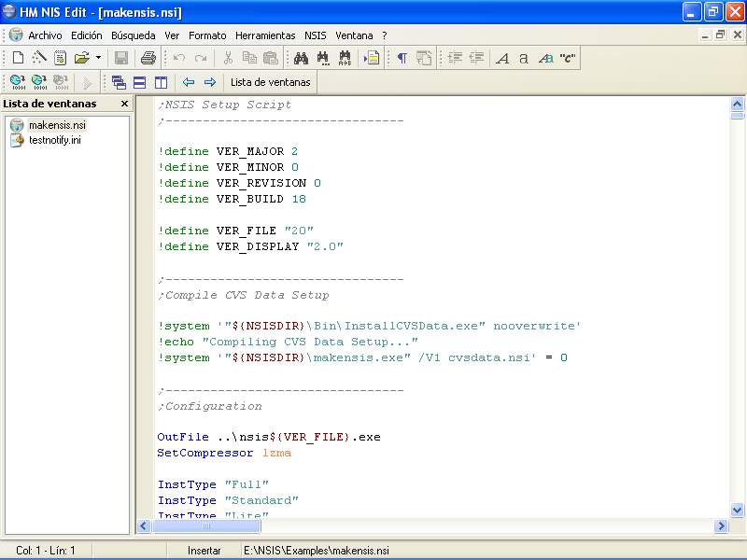Click the vertical scrollbar down arrow
747x560 pixels.
(737, 510)
